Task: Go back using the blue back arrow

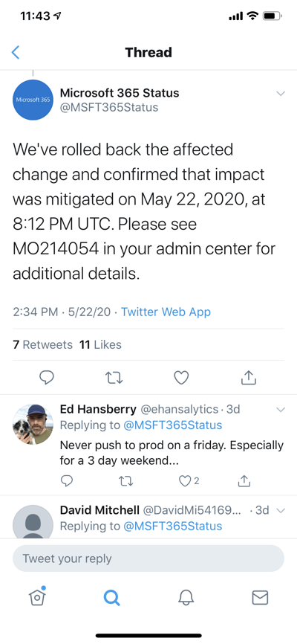Action: pyautogui.click(x=16, y=52)
